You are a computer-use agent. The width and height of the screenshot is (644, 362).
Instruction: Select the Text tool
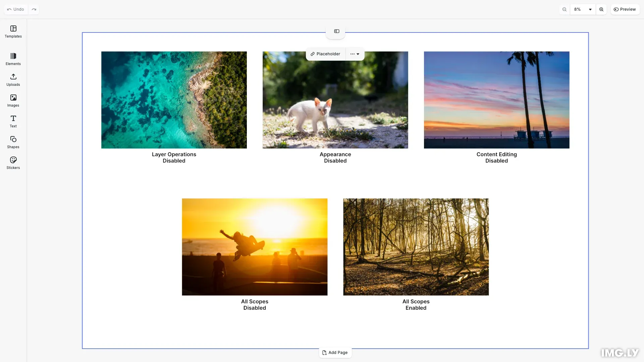click(x=13, y=121)
